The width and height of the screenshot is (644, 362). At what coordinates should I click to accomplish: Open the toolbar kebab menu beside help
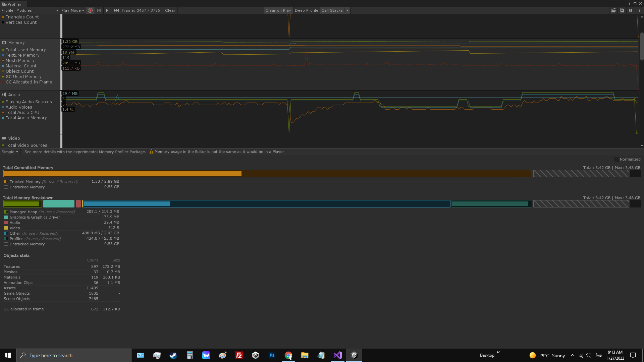[639, 10]
